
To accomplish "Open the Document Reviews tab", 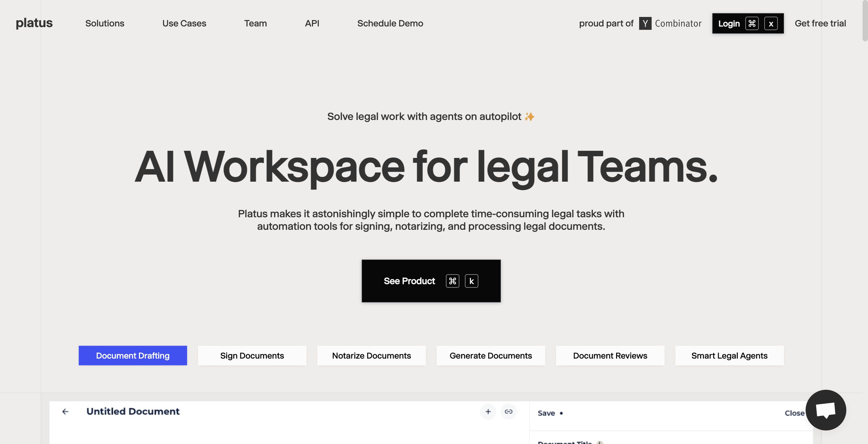I will point(610,356).
